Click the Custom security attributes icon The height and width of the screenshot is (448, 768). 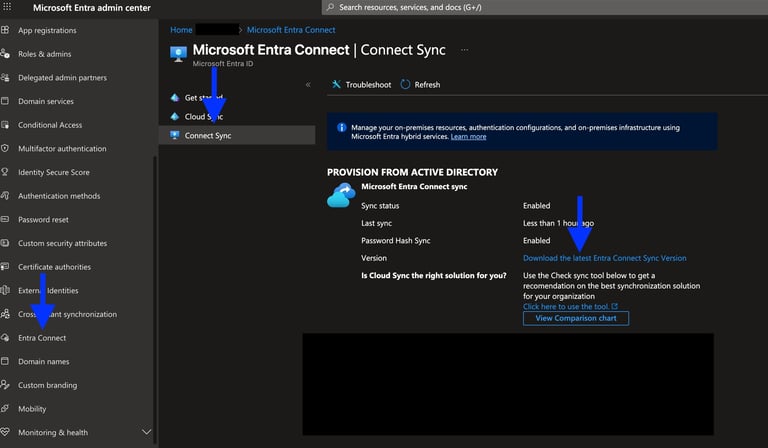click(x=5, y=243)
